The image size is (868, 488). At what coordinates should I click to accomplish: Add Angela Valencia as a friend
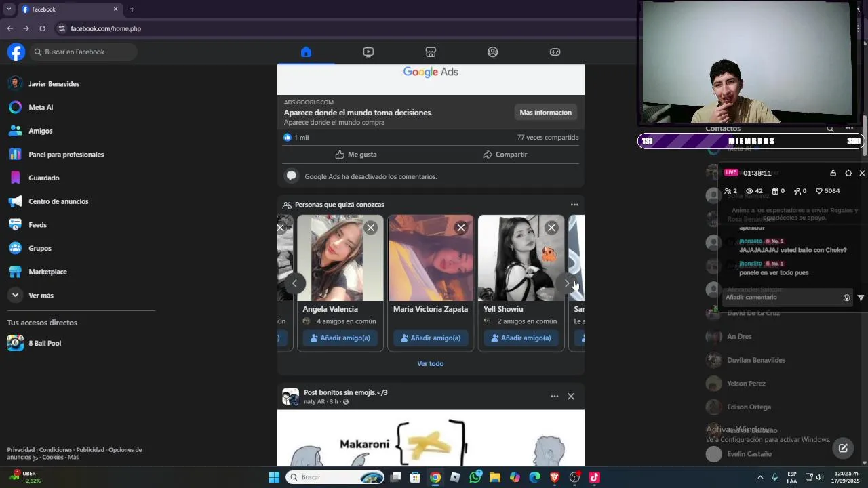click(340, 338)
